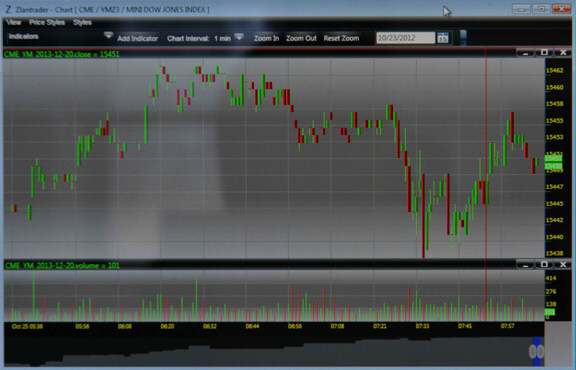Open the Price Styles menu
This screenshot has height=370, width=576.
coord(47,22)
